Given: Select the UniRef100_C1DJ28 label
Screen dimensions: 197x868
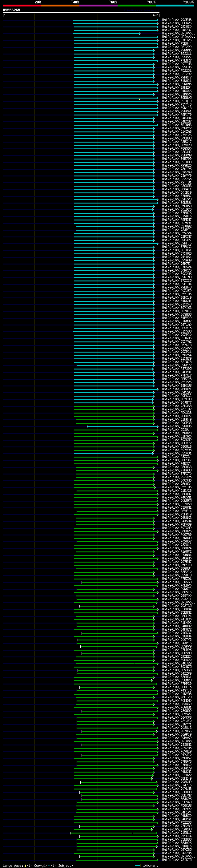Looking at the screenshot, I should point(177,491).
